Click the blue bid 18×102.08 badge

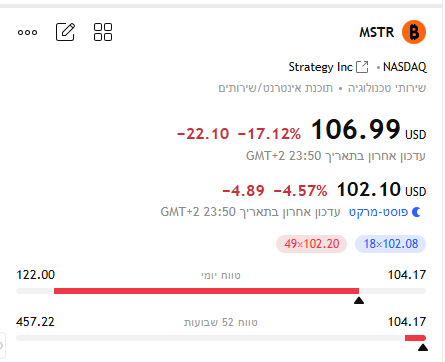click(x=391, y=244)
